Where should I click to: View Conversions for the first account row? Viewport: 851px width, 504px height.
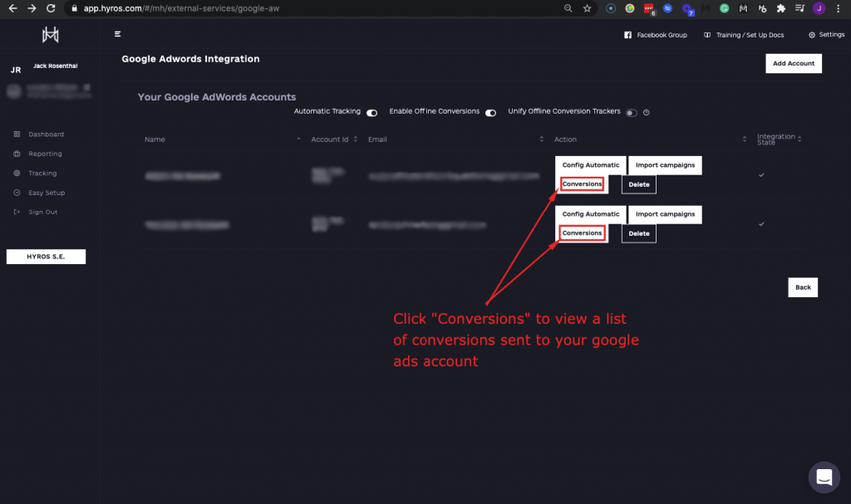coord(582,183)
